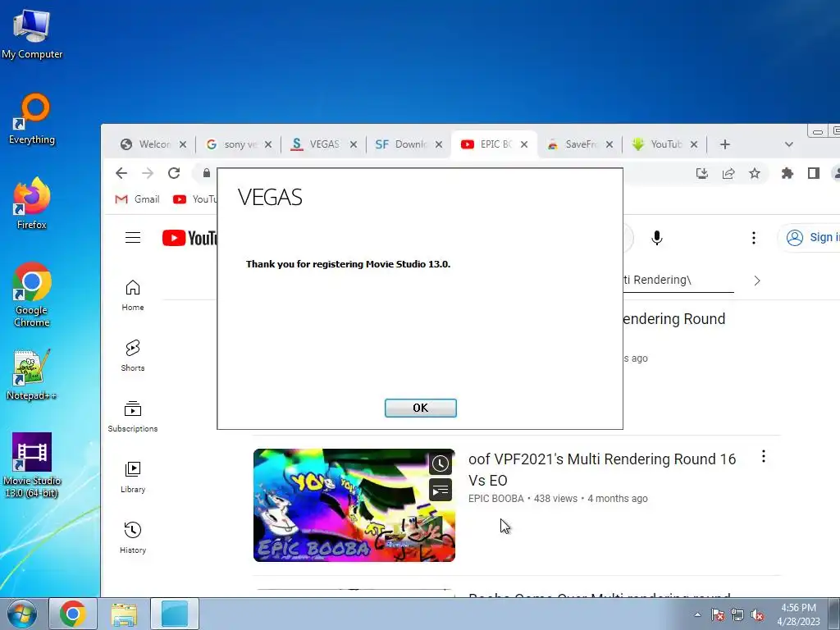Go to YouTube Home in sidebar
The width and height of the screenshot is (840, 630).
pyautogui.click(x=133, y=295)
